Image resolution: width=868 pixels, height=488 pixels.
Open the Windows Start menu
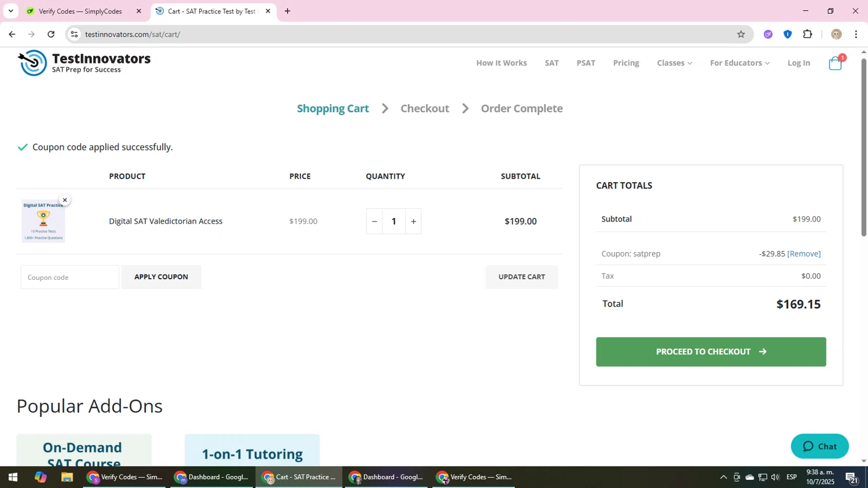tap(12, 478)
